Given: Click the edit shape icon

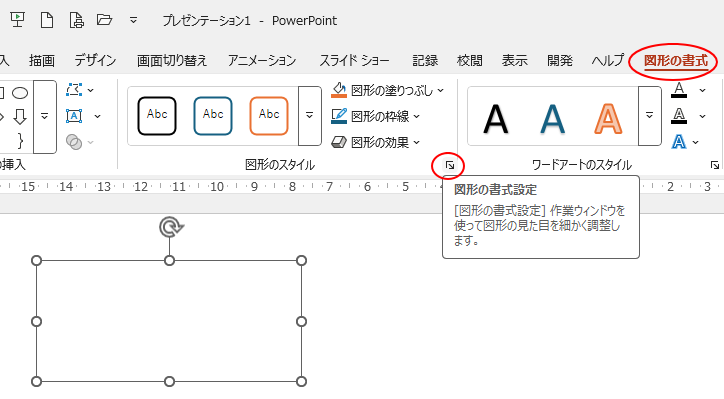Looking at the screenshot, I should coord(74,90).
